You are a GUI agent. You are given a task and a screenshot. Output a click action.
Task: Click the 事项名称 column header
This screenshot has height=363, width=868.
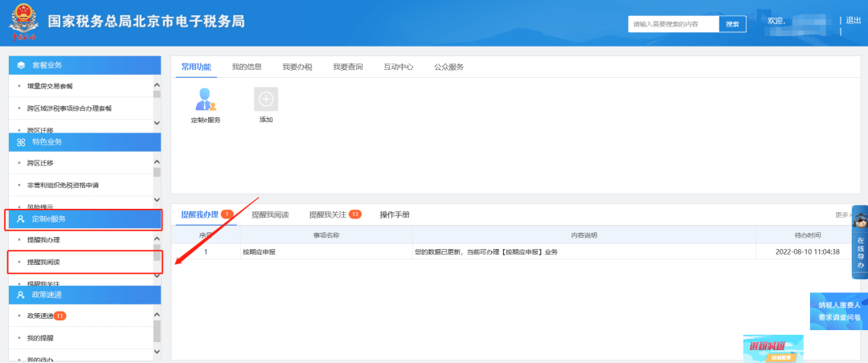[x=326, y=235]
